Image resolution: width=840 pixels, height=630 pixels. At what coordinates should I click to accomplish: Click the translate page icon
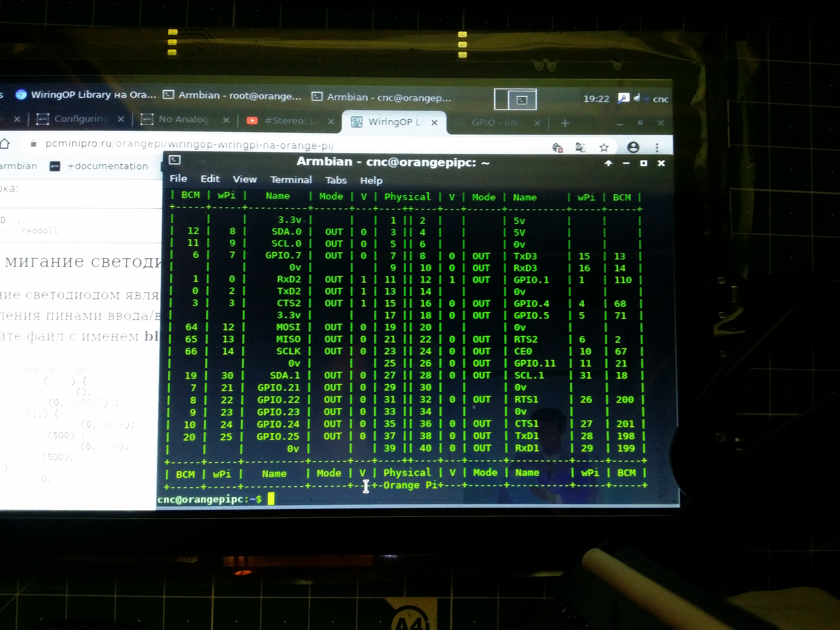pyautogui.click(x=580, y=147)
